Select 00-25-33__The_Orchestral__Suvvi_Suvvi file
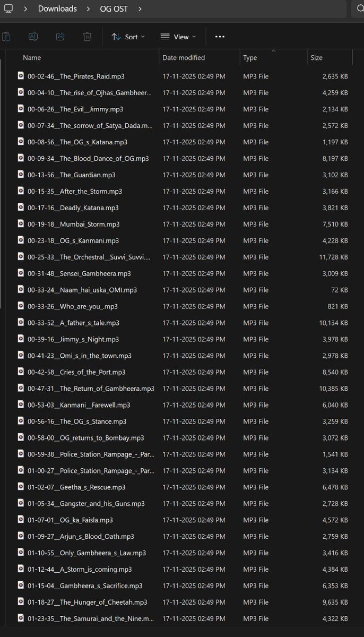 tap(89, 257)
